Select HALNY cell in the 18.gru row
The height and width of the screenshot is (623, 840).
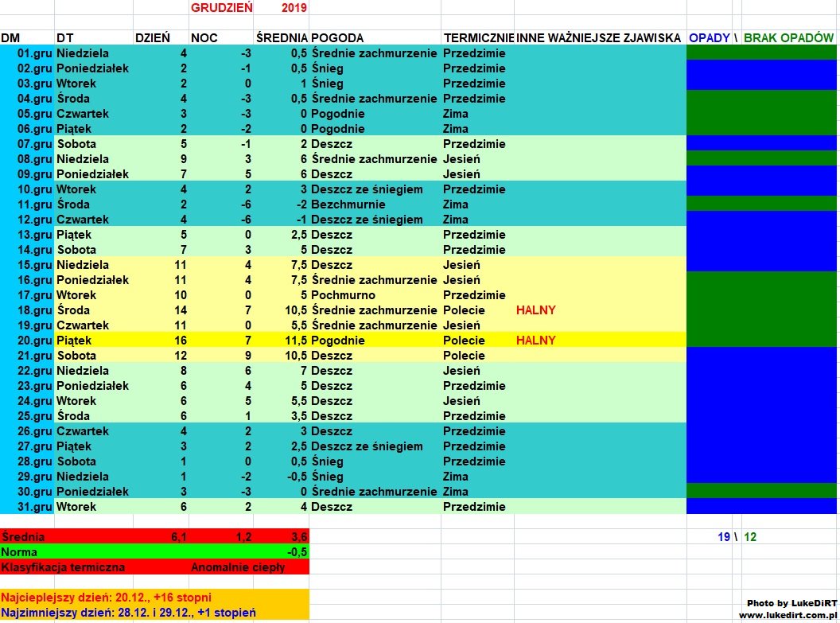tap(535, 310)
